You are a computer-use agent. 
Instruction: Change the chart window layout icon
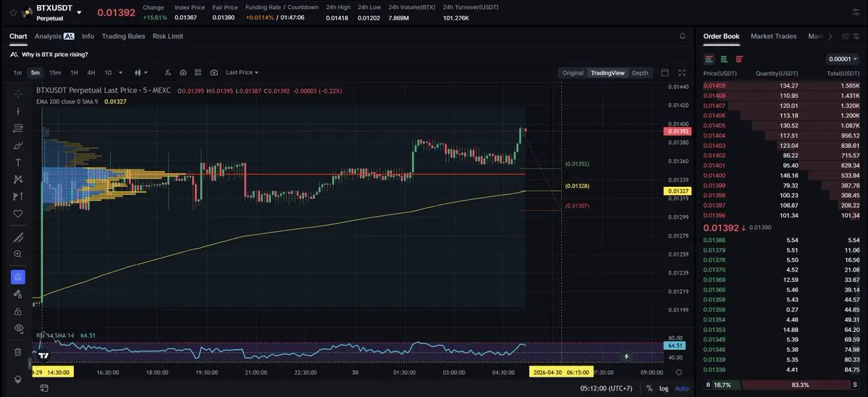click(665, 72)
